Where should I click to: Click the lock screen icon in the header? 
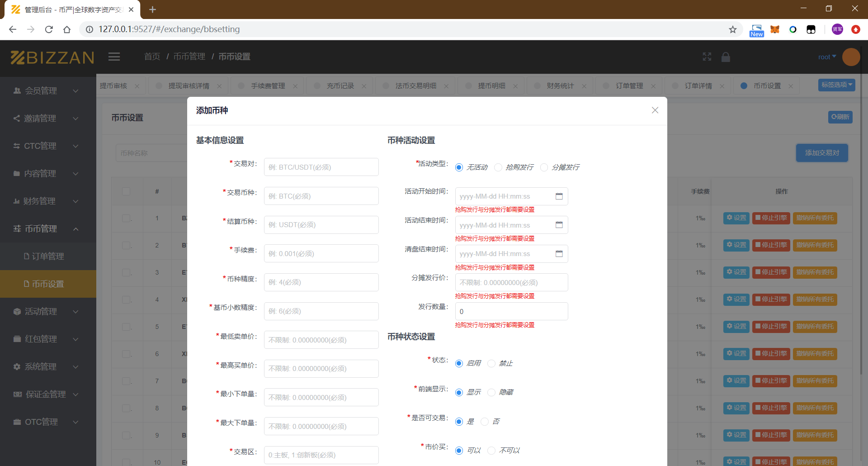[x=726, y=57]
